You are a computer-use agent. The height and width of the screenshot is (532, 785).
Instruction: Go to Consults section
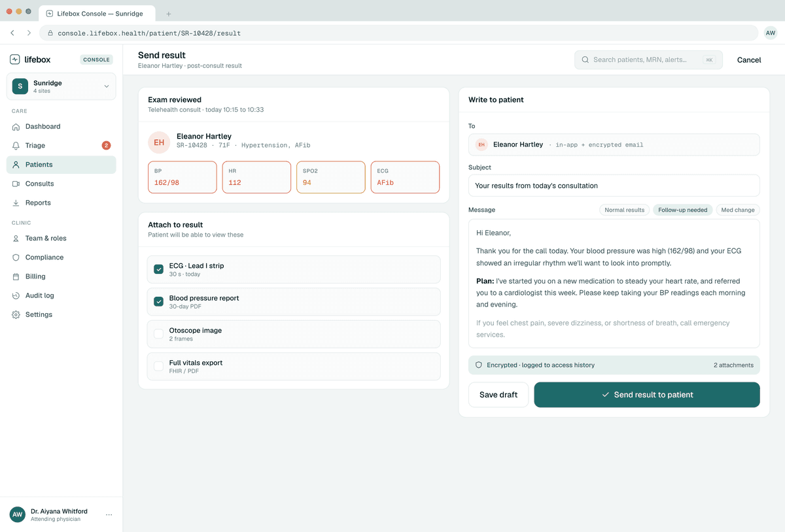coord(61,184)
